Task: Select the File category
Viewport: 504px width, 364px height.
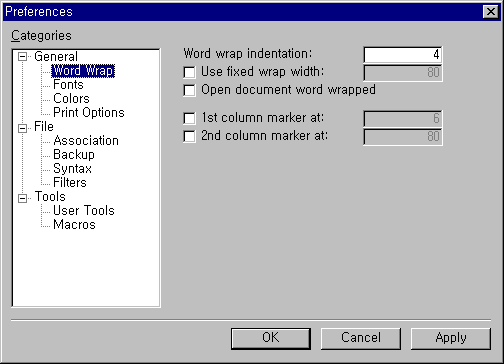Action: coord(44,127)
